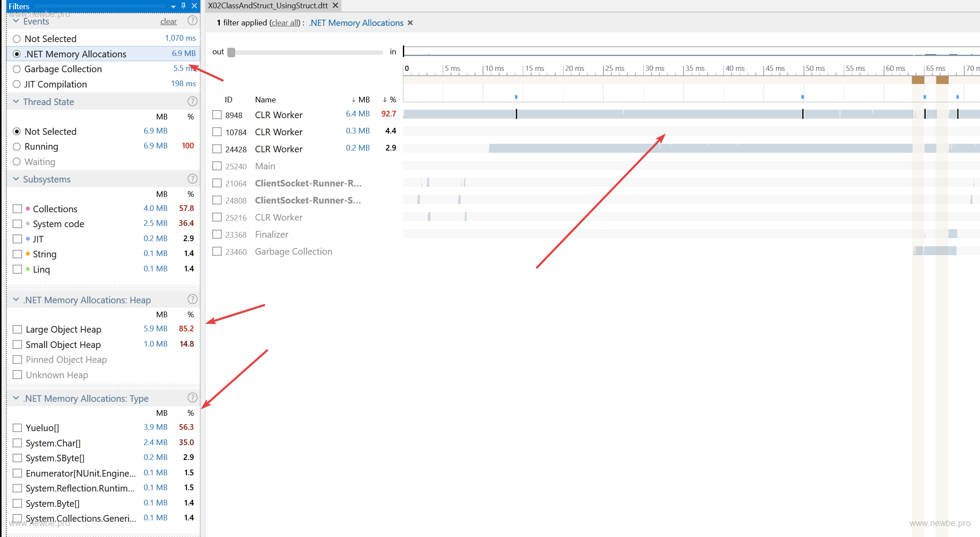Open help for the Events filter section
The width and height of the screenshot is (980, 537).
tap(192, 21)
